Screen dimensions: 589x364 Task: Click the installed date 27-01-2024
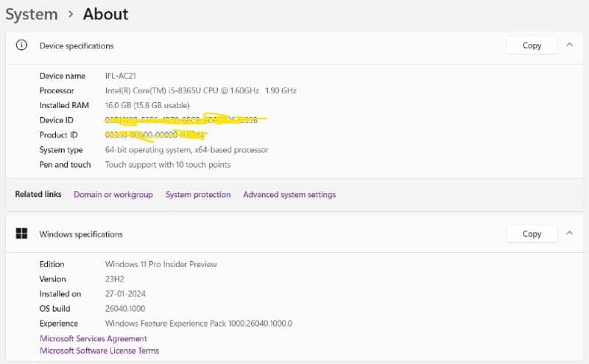[125, 294]
